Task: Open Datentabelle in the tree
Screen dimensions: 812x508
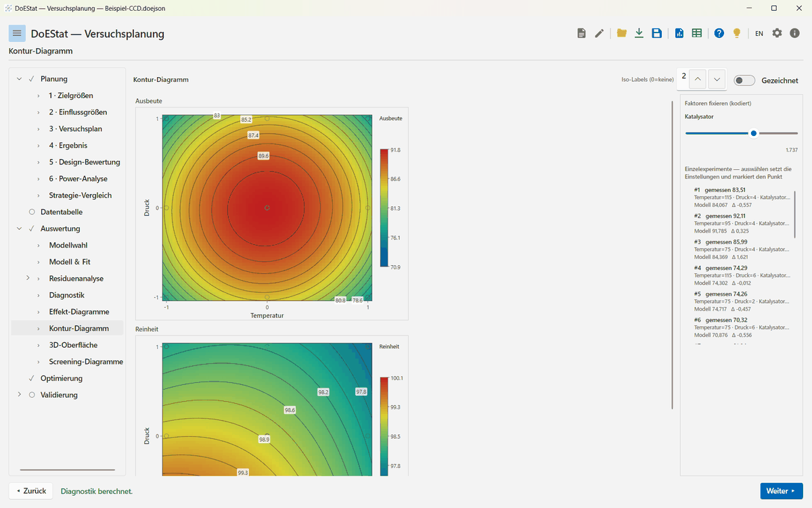Action: [62, 212]
